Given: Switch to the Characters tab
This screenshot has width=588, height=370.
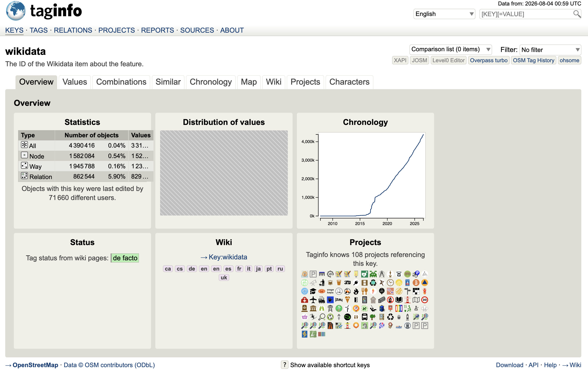Looking at the screenshot, I should (x=349, y=82).
